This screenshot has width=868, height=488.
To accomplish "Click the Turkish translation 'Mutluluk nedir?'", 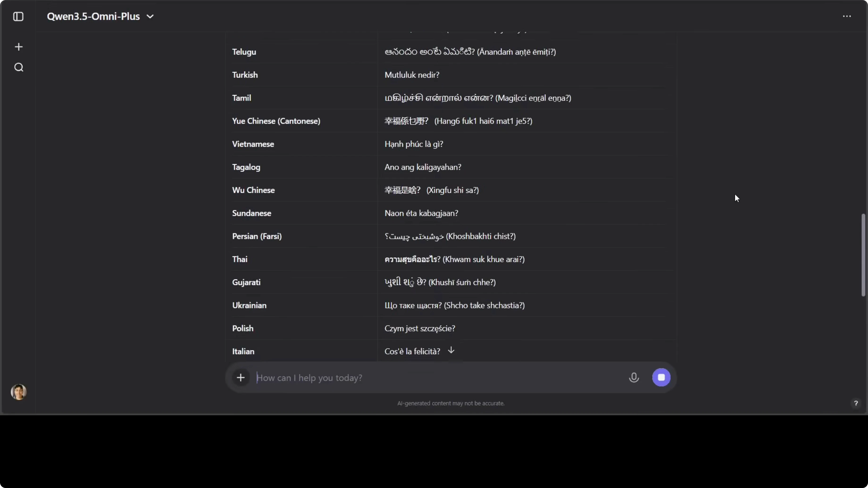I will point(412,75).
